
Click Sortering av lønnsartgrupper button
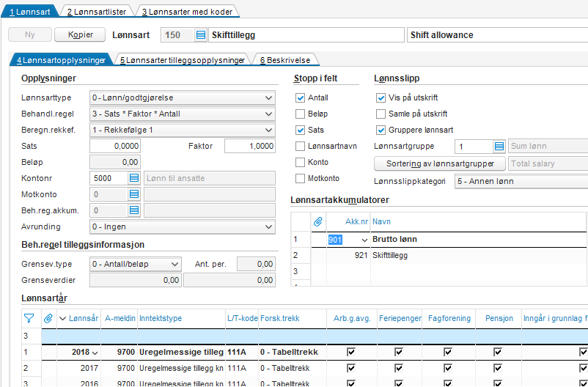coord(440,164)
